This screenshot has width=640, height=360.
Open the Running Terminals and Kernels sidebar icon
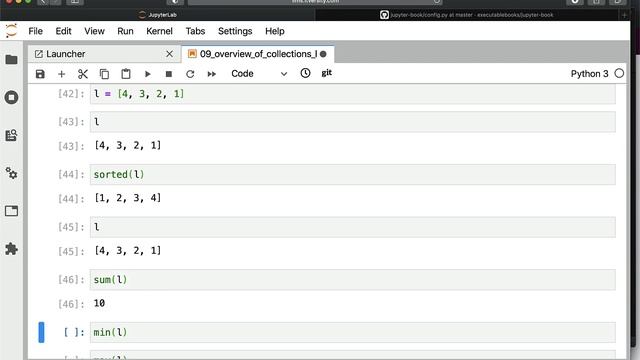tap(11, 97)
